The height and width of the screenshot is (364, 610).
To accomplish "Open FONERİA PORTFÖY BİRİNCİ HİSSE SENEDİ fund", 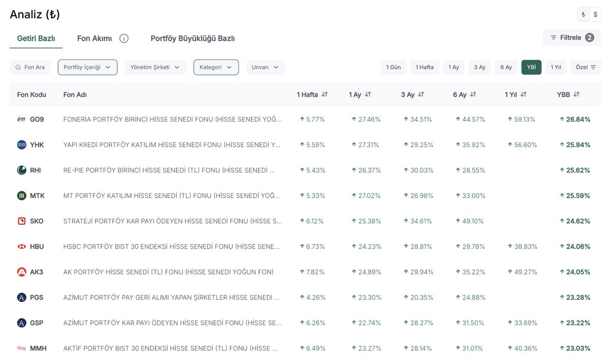I will 172,119.
